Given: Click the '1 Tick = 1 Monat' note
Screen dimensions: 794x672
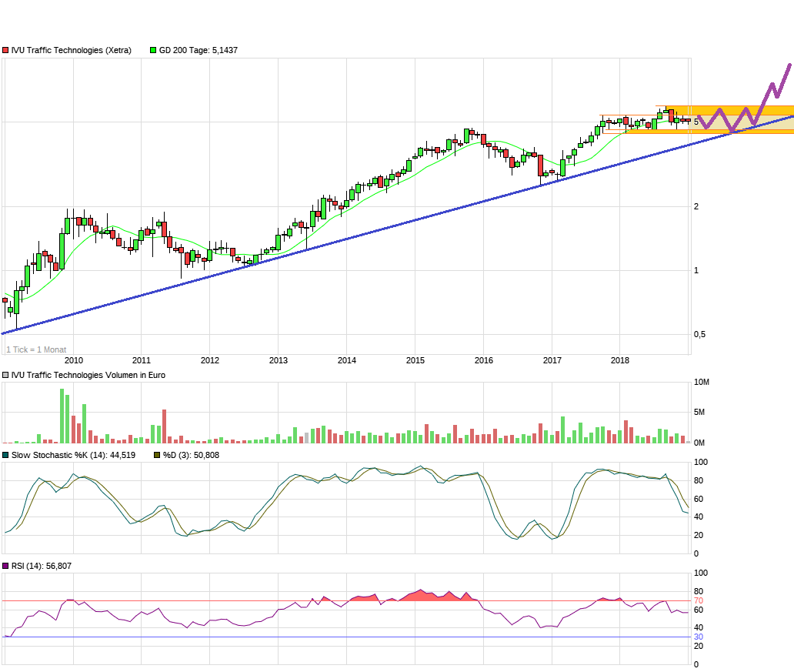Looking at the screenshot, I should click(36, 349).
